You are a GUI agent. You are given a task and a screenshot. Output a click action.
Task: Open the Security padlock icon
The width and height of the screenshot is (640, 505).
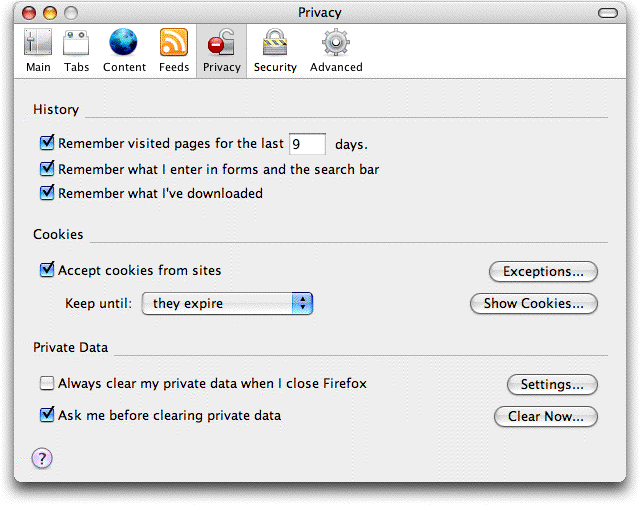[x=275, y=45]
